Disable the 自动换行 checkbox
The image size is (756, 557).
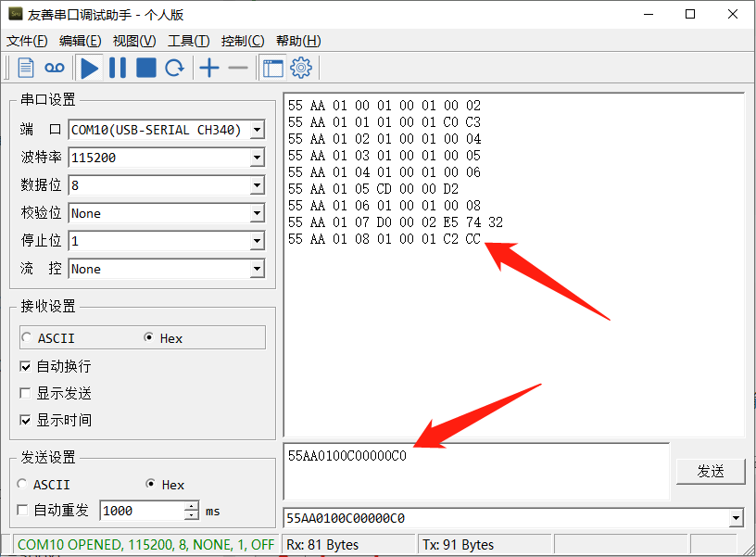tap(26, 366)
